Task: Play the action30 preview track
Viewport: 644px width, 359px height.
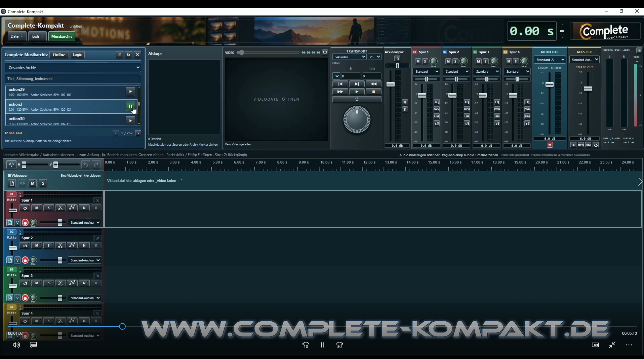Action: 130,121
